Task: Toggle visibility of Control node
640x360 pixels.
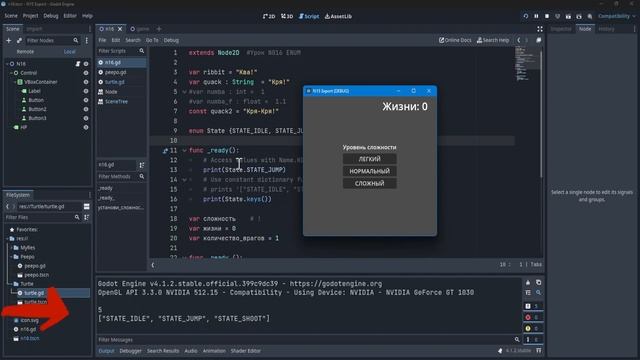Action: [x=86, y=73]
